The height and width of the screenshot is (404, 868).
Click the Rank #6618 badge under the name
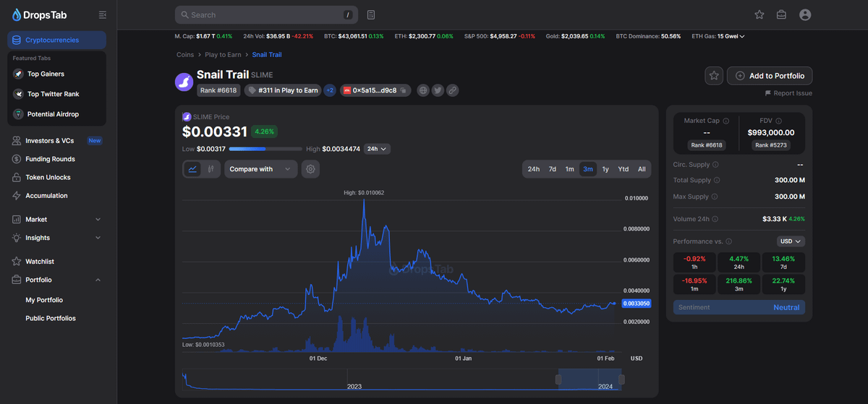tap(218, 90)
